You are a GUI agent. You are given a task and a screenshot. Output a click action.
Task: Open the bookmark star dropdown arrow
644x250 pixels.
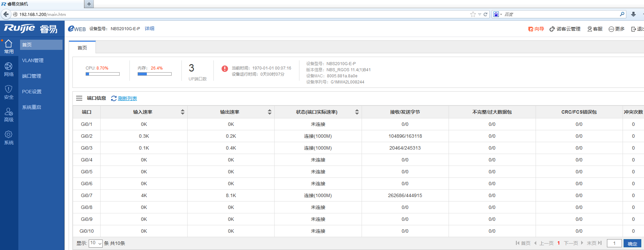tap(480, 14)
